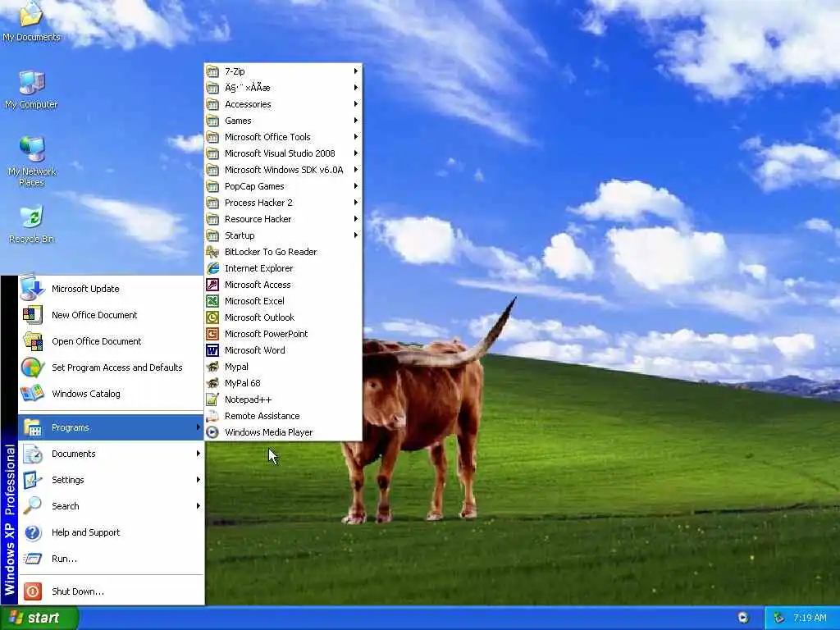Open the garbled-name program folder entry
840x630 pixels.
[283, 87]
